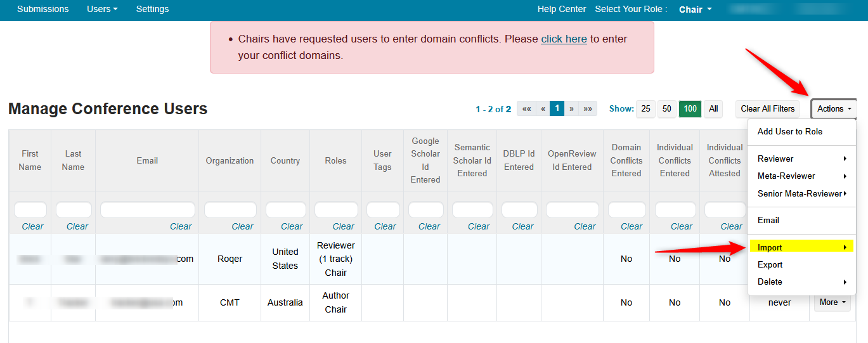Viewport: 868px width, 343px height.
Task: Show 50 users per page
Action: tap(666, 109)
